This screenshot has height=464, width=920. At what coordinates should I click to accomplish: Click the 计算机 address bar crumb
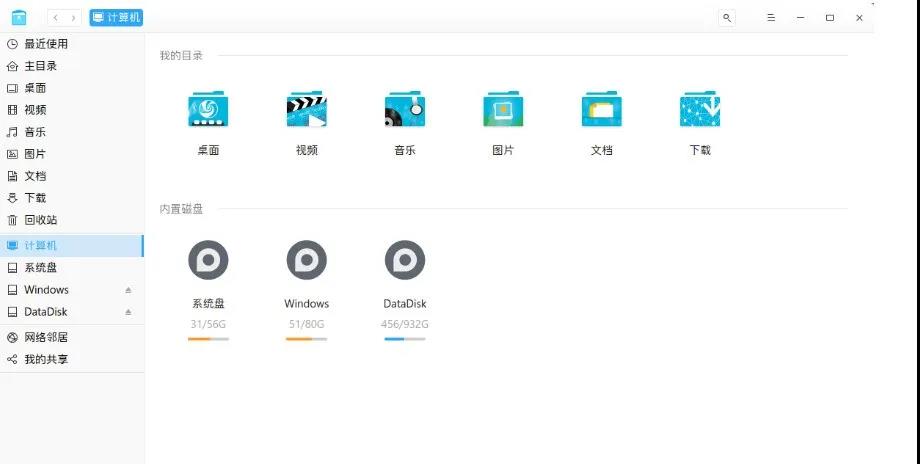[x=116, y=18]
